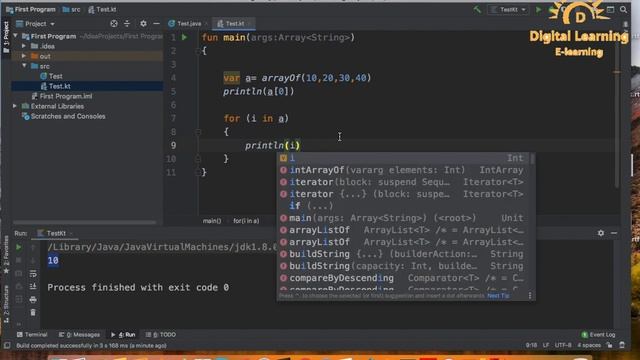The image size is (640, 360).
Task: Select First Program.iml file
Action: click(62, 96)
